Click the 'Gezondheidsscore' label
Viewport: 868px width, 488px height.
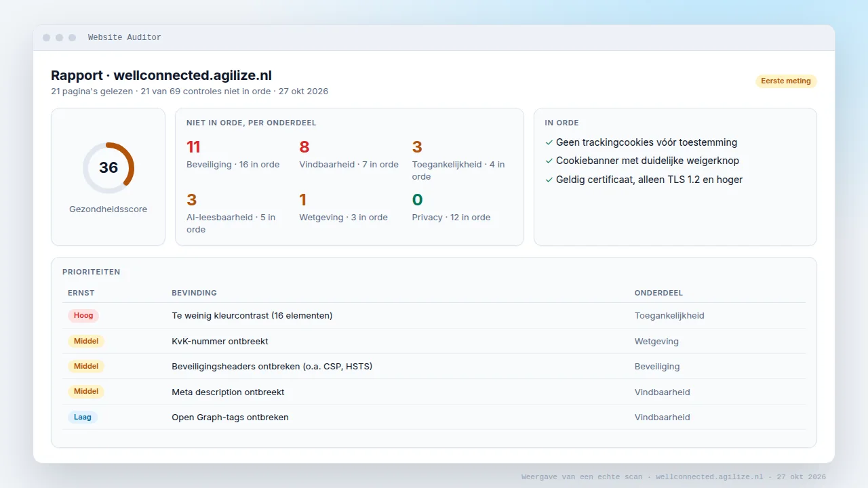(x=108, y=209)
